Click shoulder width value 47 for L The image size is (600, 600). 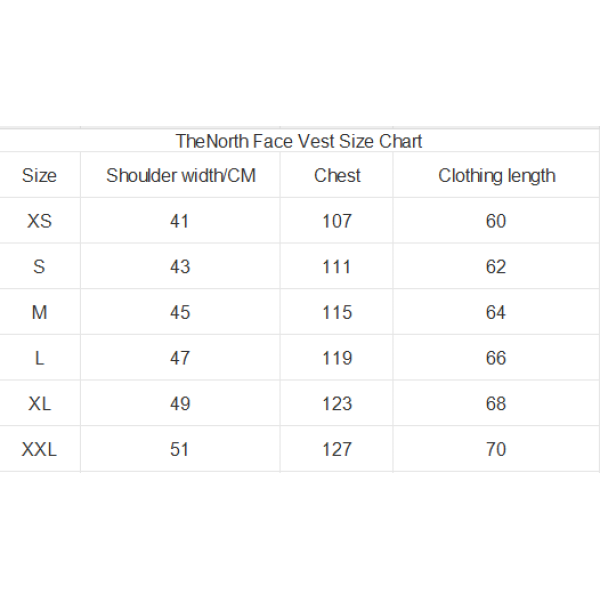pyautogui.click(x=179, y=358)
